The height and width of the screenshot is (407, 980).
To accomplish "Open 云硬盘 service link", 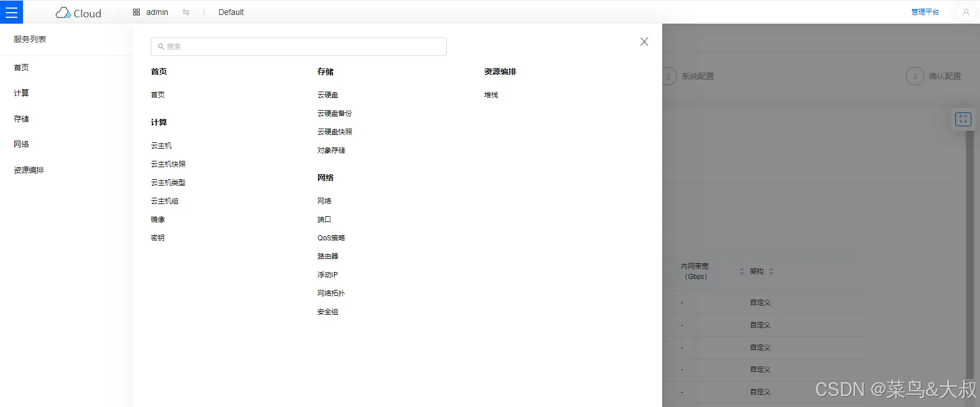I will [328, 95].
